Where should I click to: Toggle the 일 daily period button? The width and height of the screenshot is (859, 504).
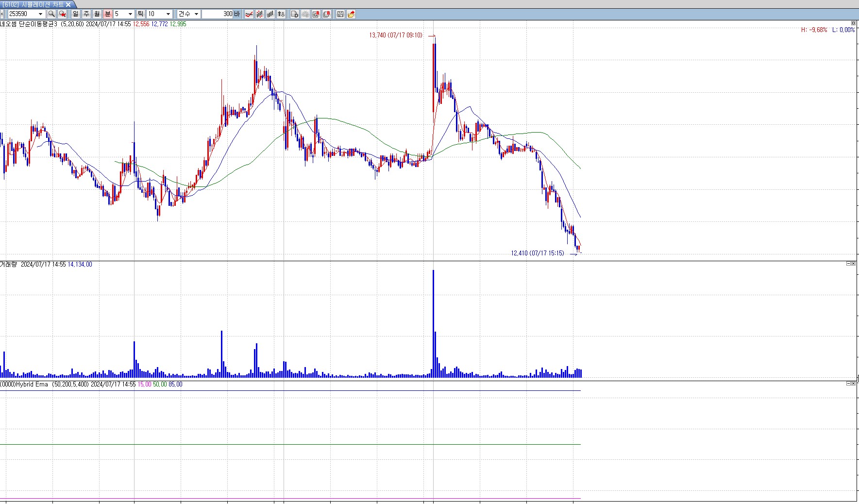tap(76, 14)
